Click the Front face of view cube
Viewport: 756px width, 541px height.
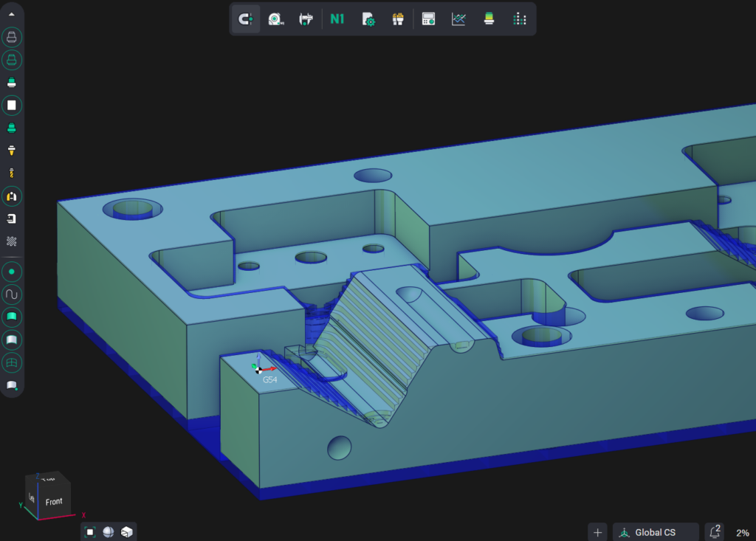coord(54,502)
